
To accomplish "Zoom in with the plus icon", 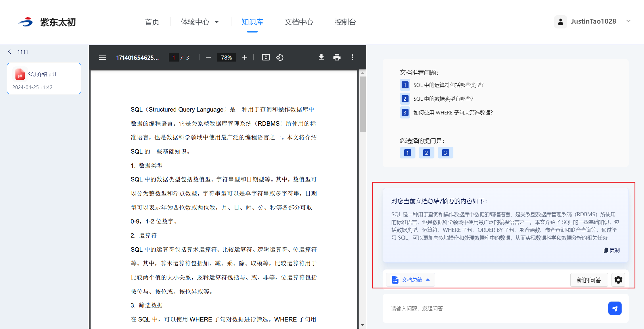I will [x=245, y=58].
